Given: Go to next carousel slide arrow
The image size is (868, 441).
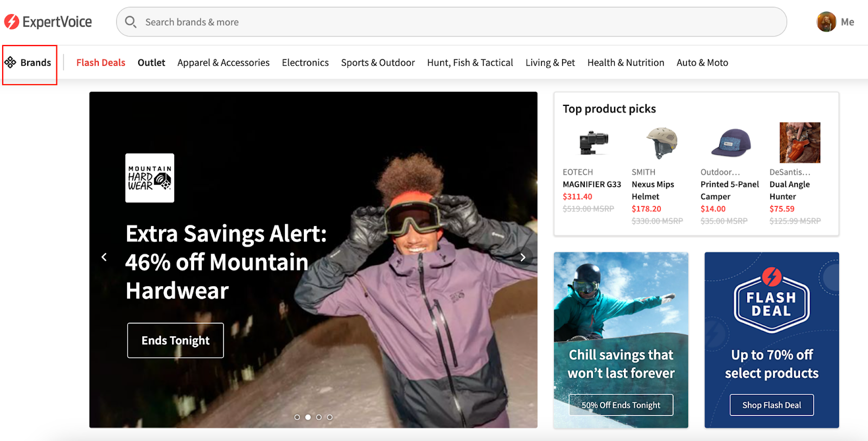Looking at the screenshot, I should coord(523,257).
